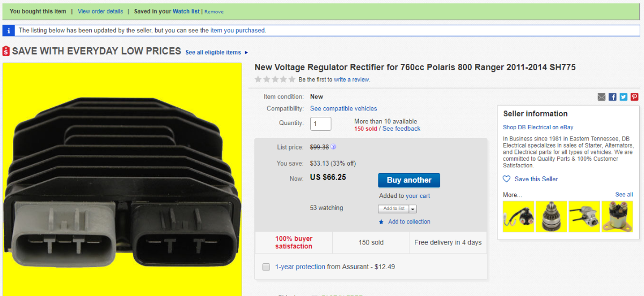Screen dimensions: 644x296
Task: Click the heart icon to save seller
Action: pos(507,179)
